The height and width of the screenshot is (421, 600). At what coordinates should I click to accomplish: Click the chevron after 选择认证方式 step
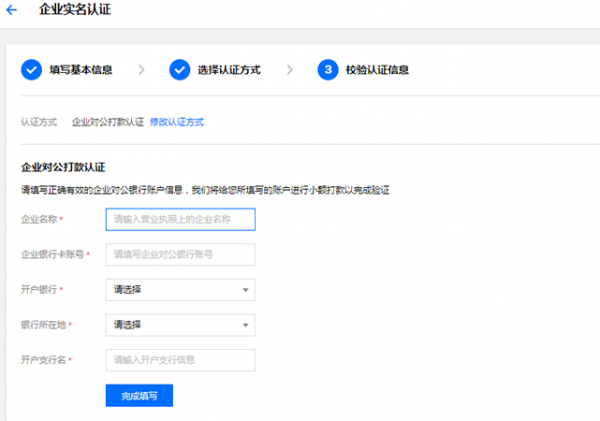(289, 70)
